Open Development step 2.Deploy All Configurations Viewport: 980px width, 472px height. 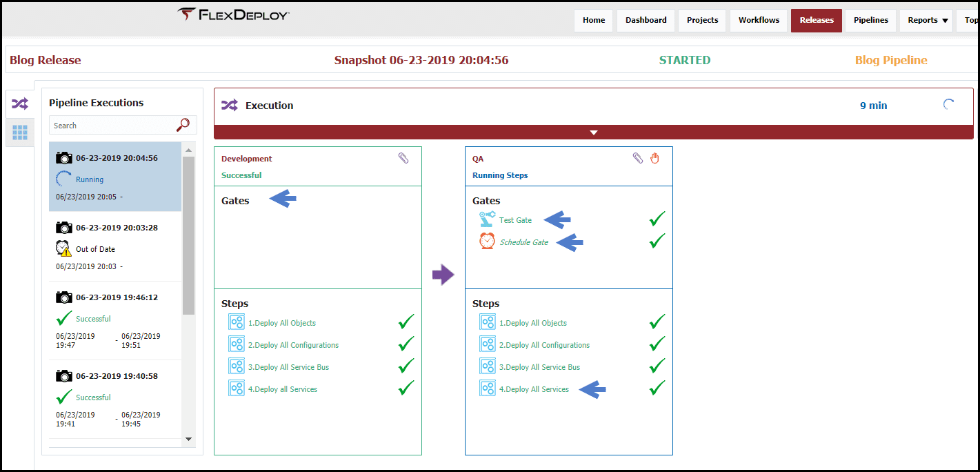pos(294,345)
